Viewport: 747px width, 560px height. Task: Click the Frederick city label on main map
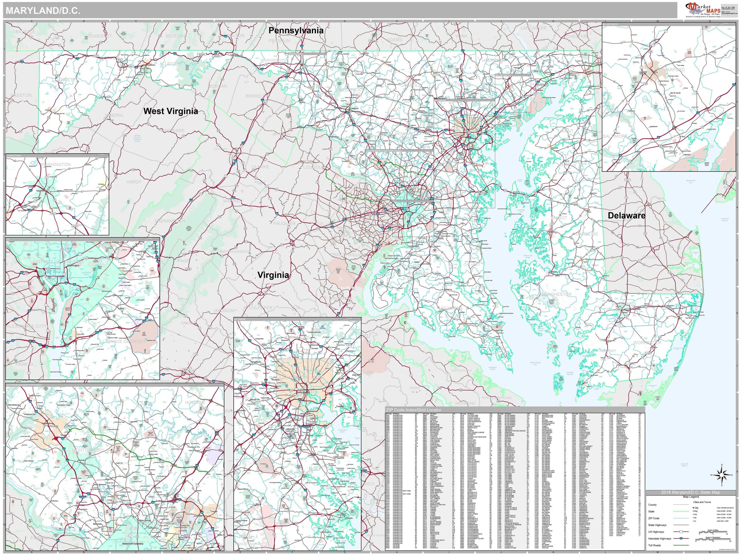tap(354, 108)
